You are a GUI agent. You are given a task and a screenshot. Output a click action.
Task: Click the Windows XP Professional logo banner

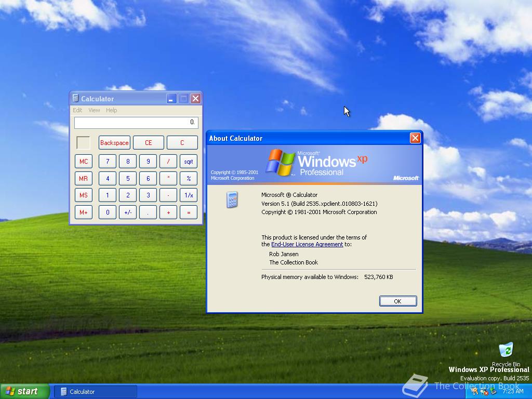click(x=314, y=165)
